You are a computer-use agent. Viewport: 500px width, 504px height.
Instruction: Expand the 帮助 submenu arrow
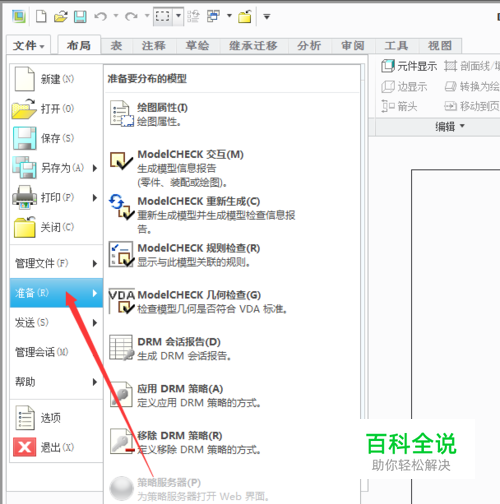(x=95, y=382)
